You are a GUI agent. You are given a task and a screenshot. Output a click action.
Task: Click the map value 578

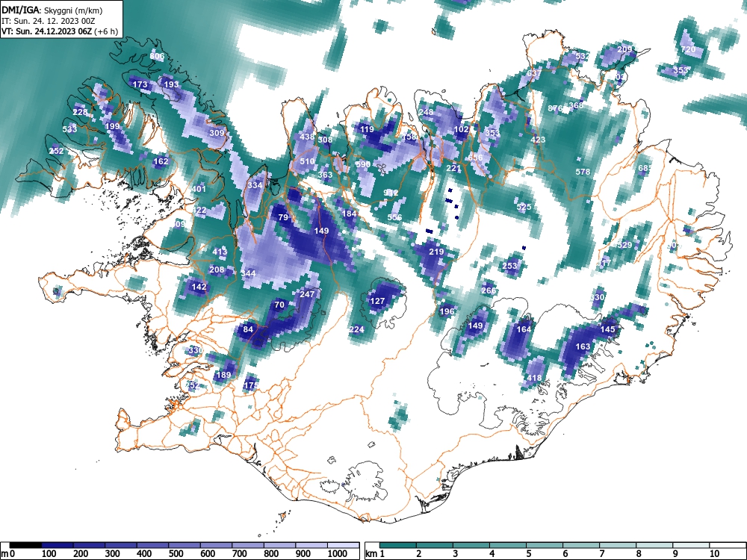point(583,172)
